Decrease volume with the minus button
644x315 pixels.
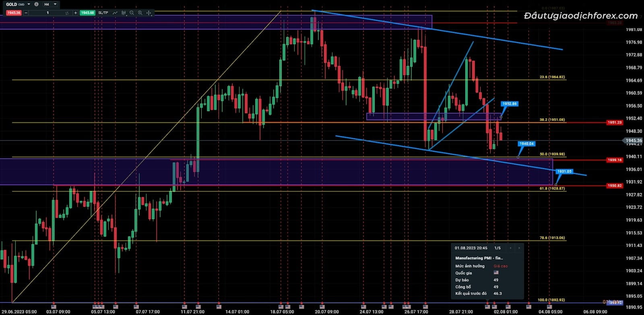pos(26,13)
